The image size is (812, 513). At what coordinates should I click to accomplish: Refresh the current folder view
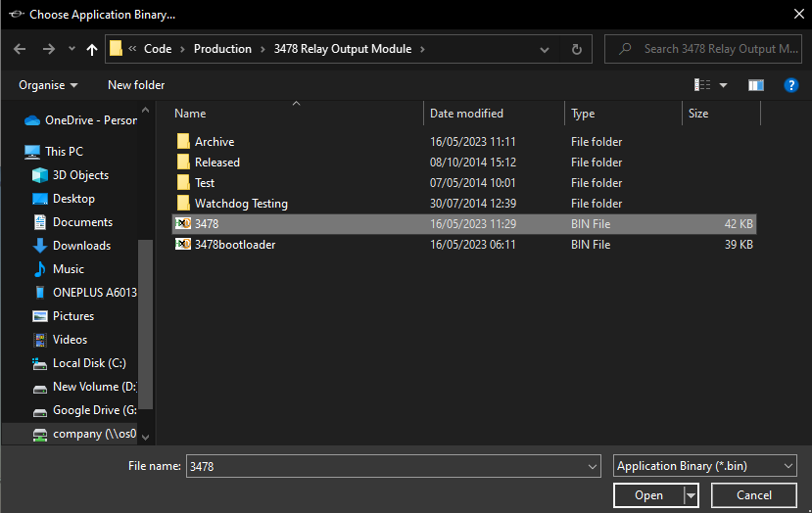coord(576,49)
